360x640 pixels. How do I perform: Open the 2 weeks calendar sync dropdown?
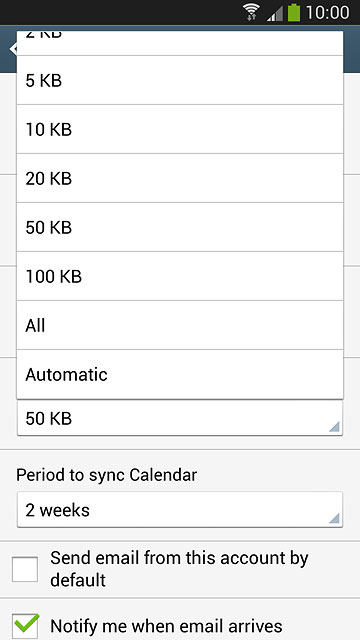coord(180,509)
